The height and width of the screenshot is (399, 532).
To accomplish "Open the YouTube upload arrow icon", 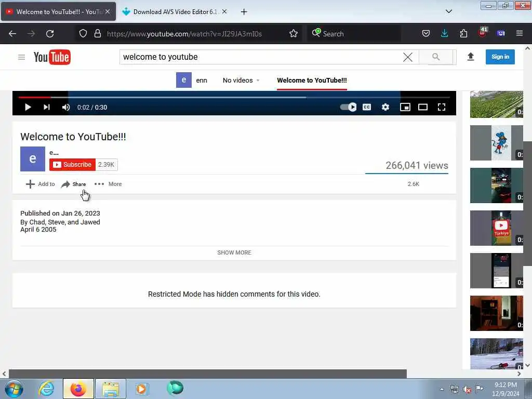I will tap(471, 57).
